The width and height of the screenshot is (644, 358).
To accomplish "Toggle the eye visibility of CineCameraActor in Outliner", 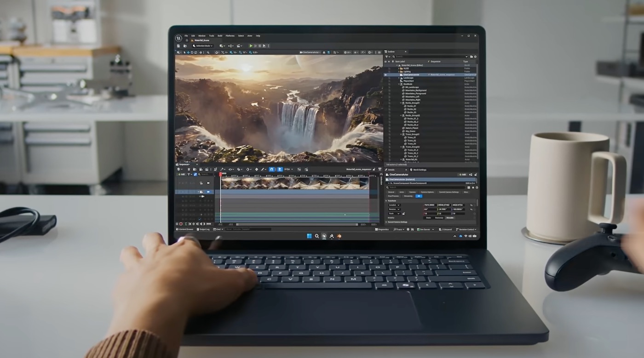I will (x=385, y=74).
